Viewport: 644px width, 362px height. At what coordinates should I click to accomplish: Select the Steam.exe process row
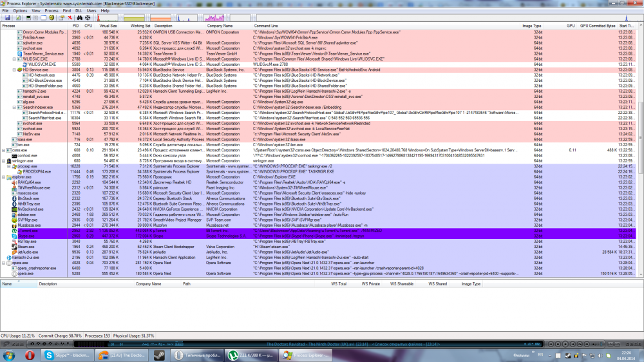(x=26, y=246)
